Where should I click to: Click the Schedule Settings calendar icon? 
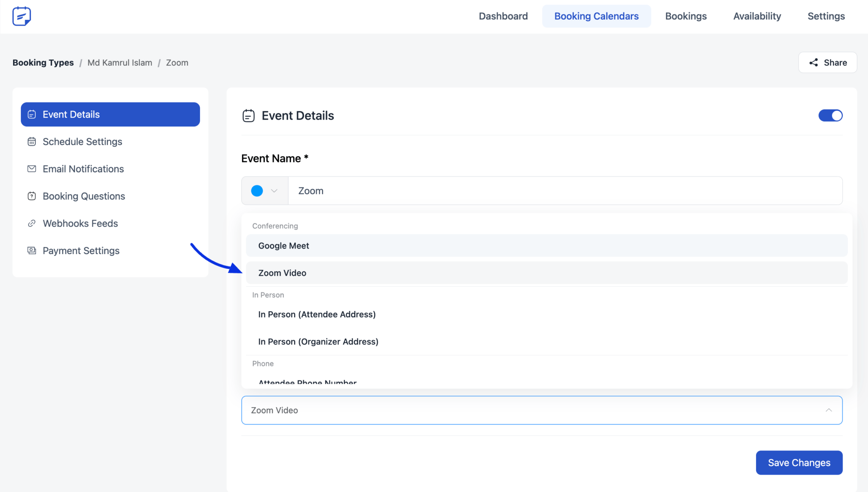click(32, 141)
